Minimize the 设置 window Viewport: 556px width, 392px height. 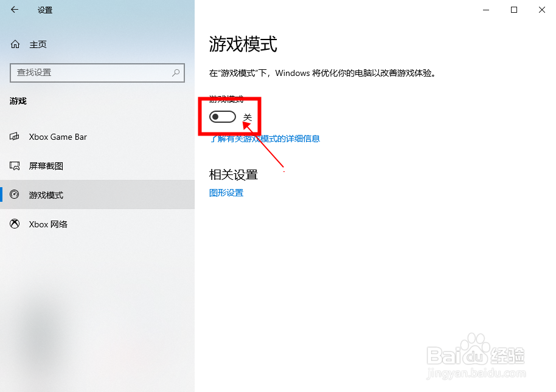(486, 10)
